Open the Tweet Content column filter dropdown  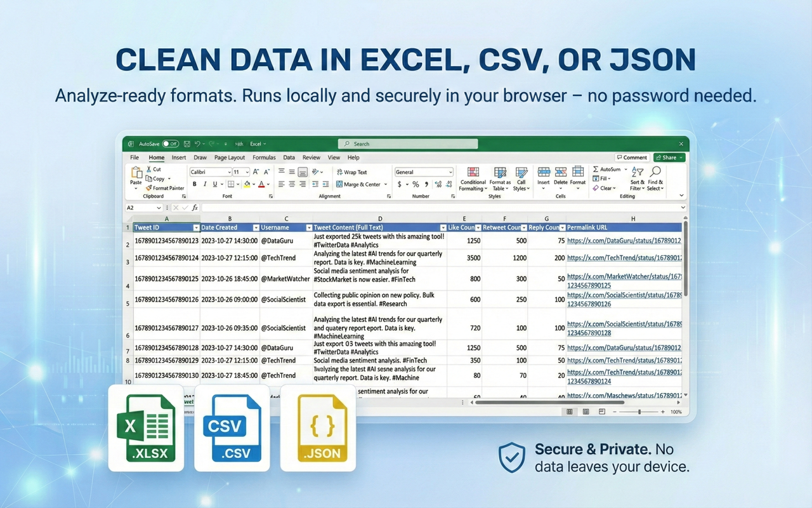tap(443, 227)
